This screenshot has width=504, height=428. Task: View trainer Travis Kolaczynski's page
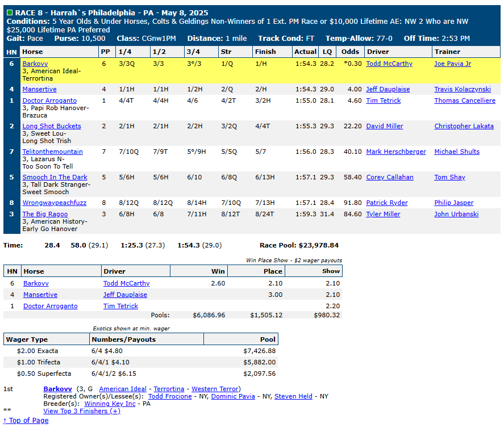[463, 89]
